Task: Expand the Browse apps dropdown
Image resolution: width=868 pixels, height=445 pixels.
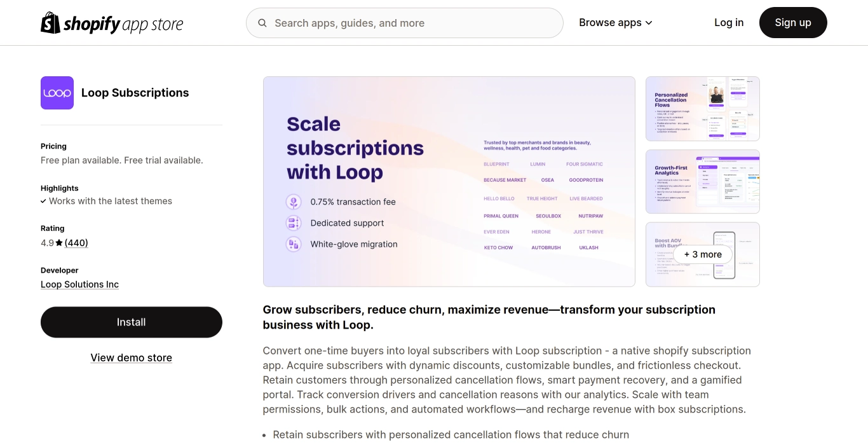Action: (615, 23)
